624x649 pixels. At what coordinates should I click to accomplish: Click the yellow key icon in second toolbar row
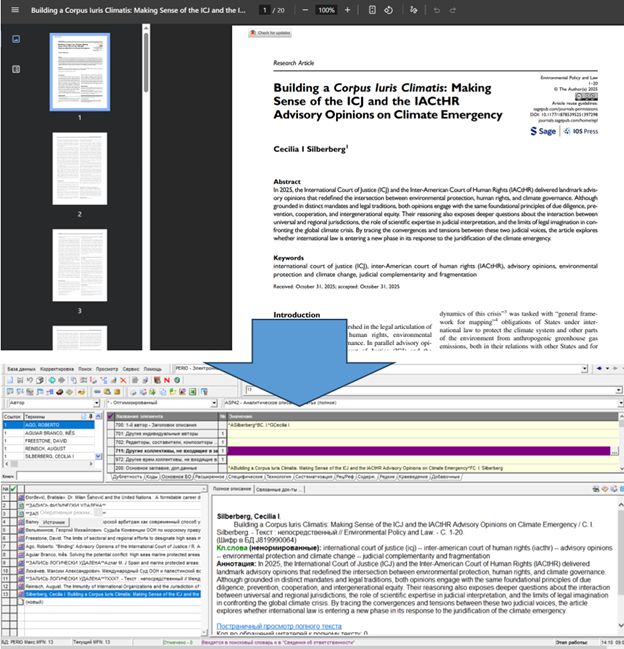82,392
